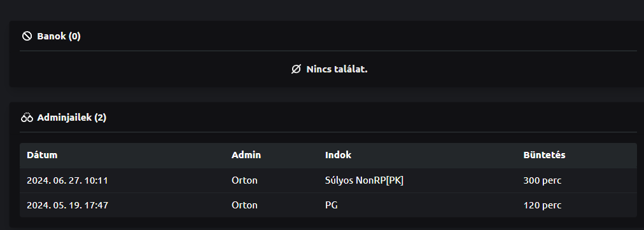Image resolution: width=644 pixels, height=230 pixels.
Task: Select the Adminjailek (2) section heading
Action: click(x=71, y=118)
